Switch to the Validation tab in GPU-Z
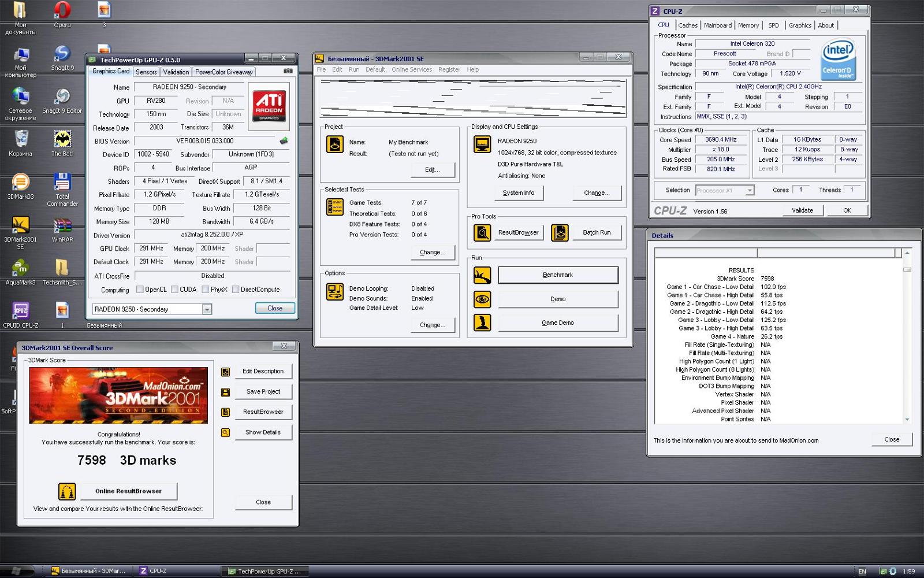924x578 pixels. pyautogui.click(x=176, y=72)
